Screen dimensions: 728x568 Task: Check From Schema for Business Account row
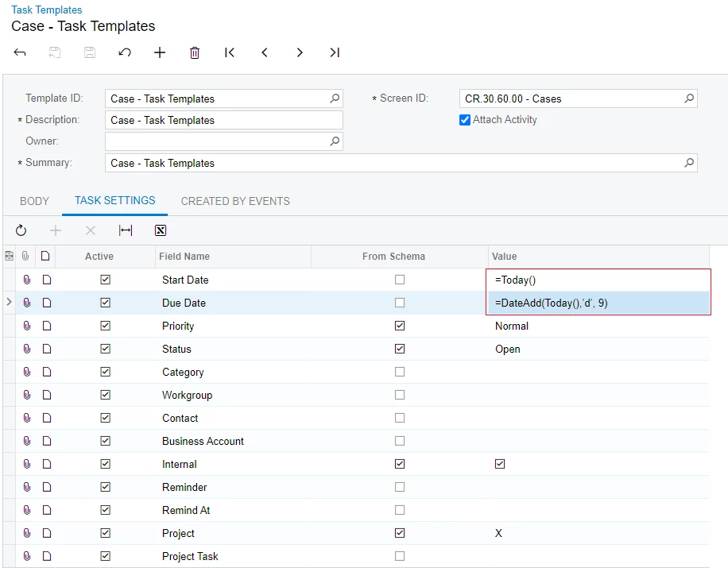[400, 441]
